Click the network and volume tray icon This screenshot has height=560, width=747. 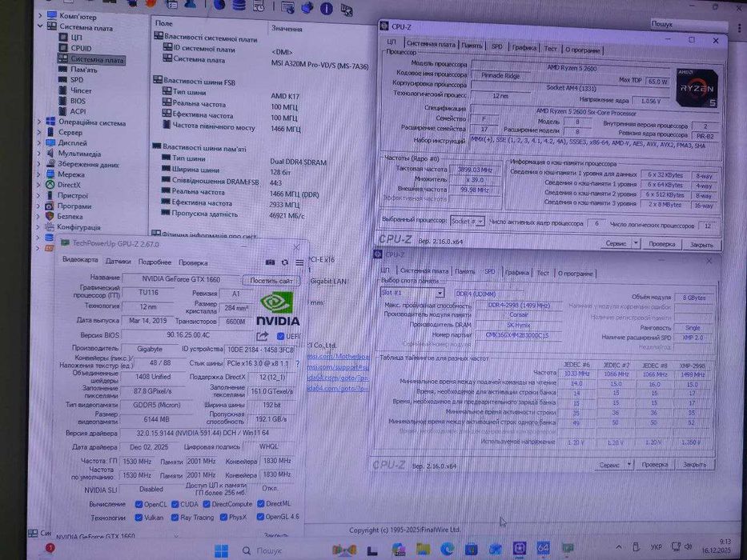(x=681, y=546)
